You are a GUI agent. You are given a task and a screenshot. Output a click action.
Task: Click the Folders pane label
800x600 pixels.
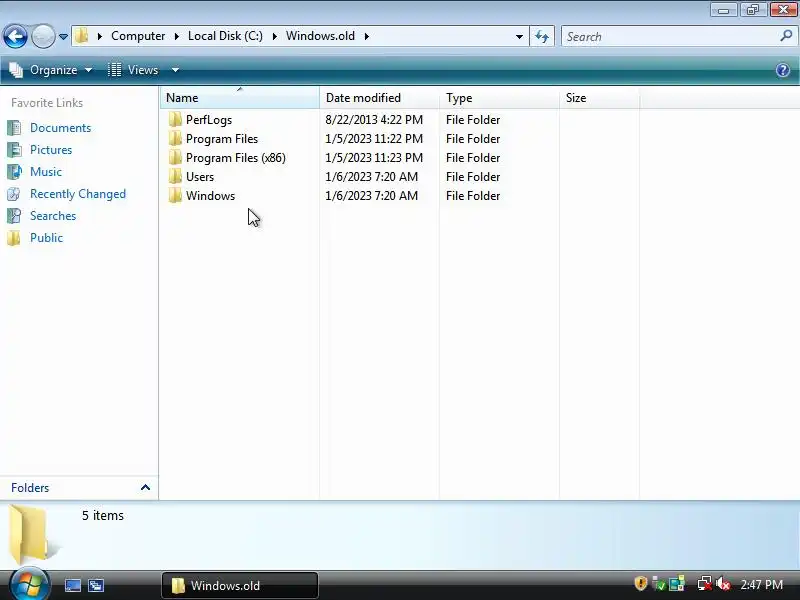pos(30,488)
